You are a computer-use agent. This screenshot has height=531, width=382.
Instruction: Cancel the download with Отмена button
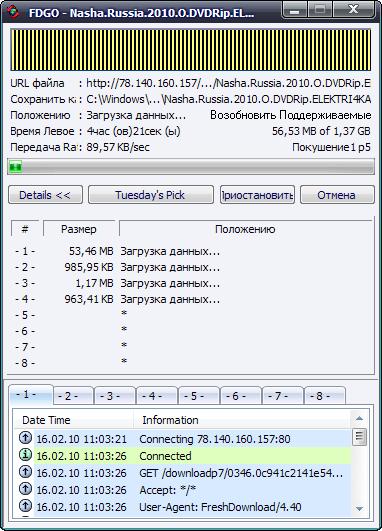[337, 195]
